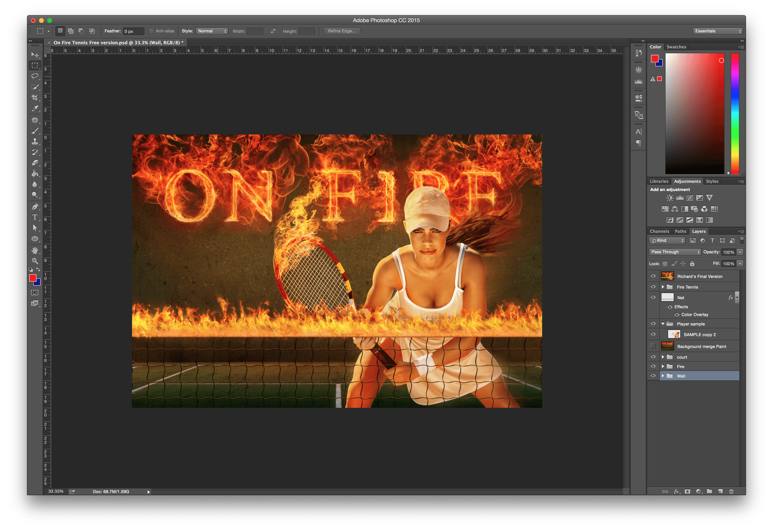Click the Refine Edge button

(x=341, y=31)
